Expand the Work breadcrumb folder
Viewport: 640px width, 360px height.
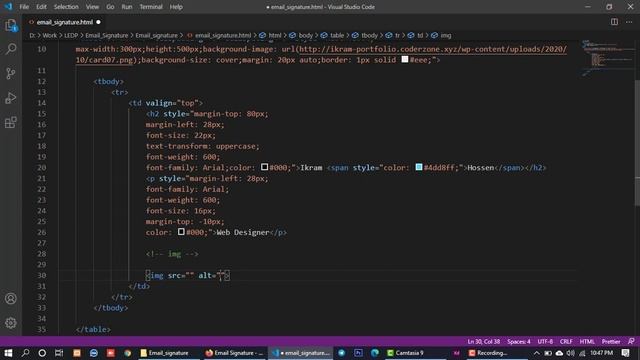50,36
